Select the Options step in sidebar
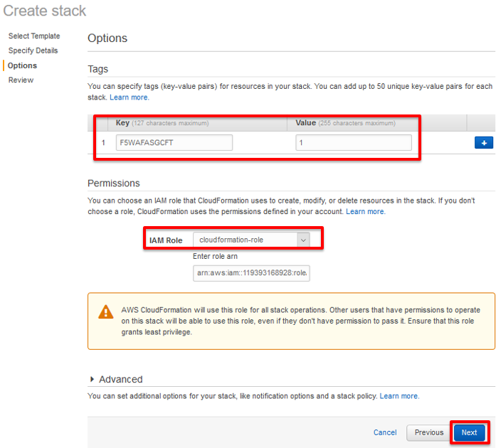Screen dimensions: 496x448 coord(23,65)
